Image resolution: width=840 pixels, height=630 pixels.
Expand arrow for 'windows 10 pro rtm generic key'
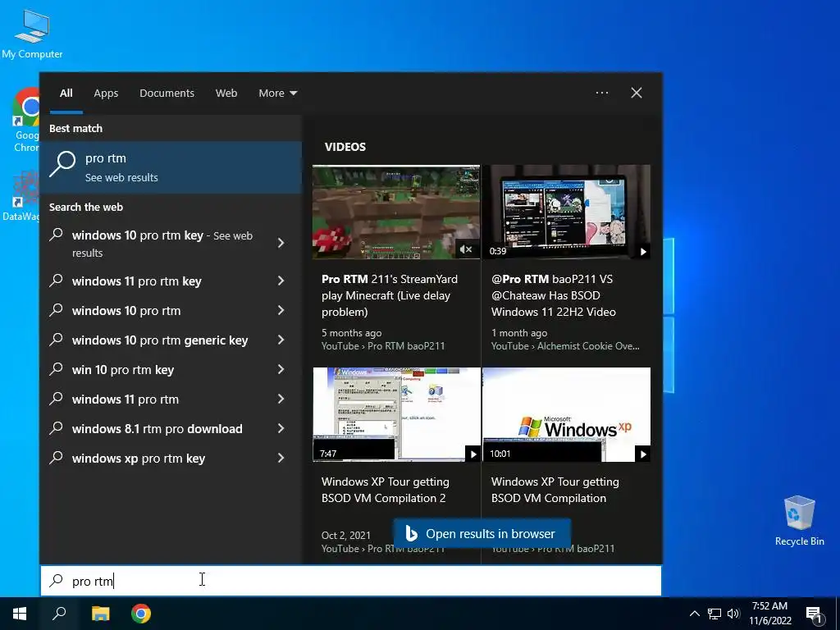pyautogui.click(x=281, y=340)
